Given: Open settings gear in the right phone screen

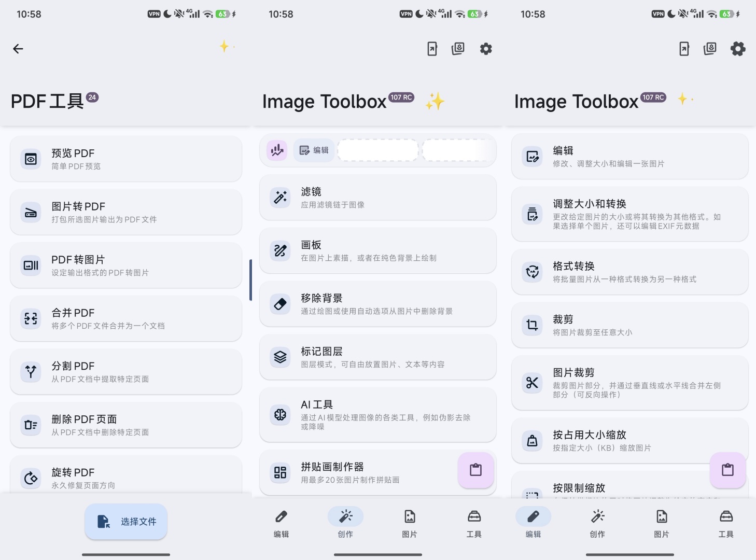Looking at the screenshot, I should 738,49.
